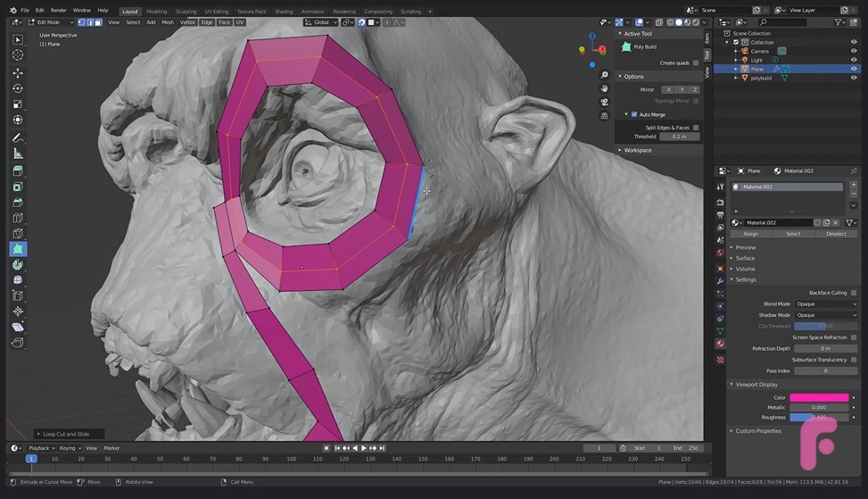Select the Loop Cut tool
868x499 pixels.
click(18, 218)
